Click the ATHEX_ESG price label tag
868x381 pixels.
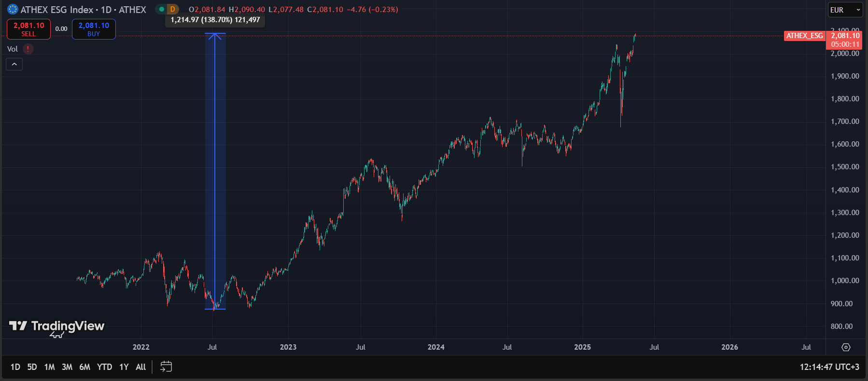804,36
